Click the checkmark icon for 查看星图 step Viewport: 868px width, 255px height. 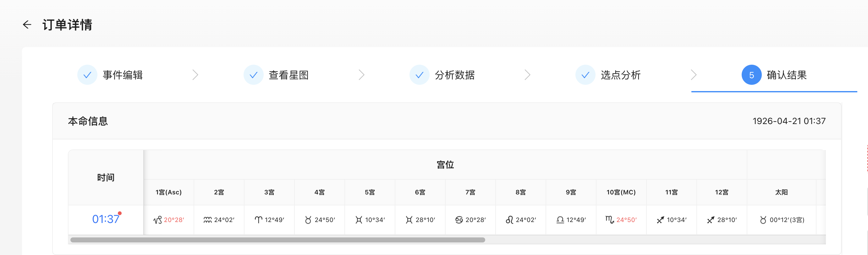point(253,75)
